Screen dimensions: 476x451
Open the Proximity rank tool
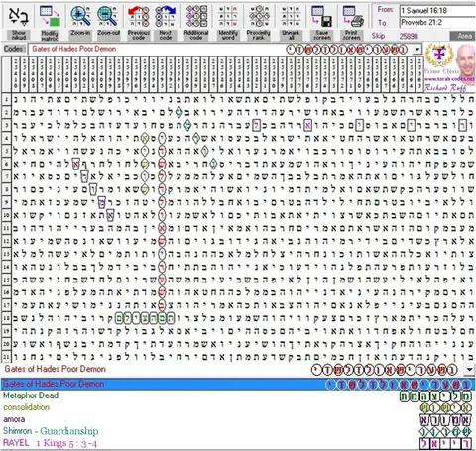click(259, 16)
